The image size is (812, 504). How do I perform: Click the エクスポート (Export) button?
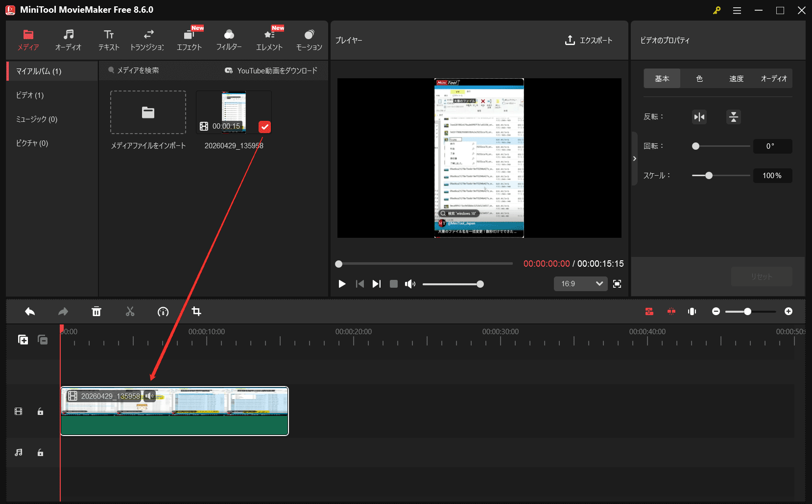[x=589, y=40]
